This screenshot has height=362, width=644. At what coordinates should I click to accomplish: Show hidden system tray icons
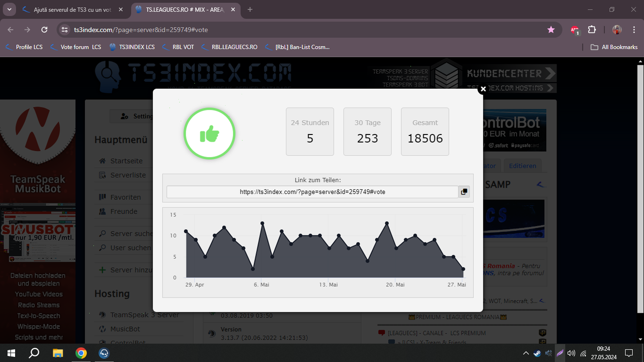[526, 353]
